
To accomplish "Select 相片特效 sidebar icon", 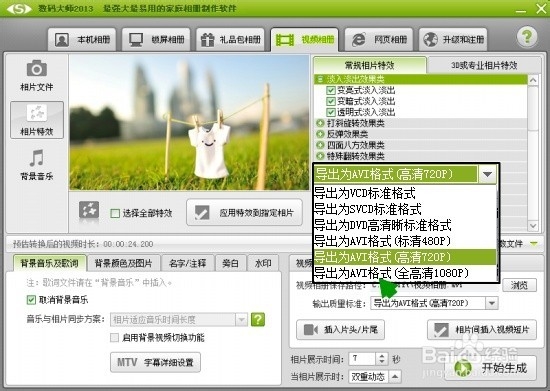I will (x=37, y=120).
